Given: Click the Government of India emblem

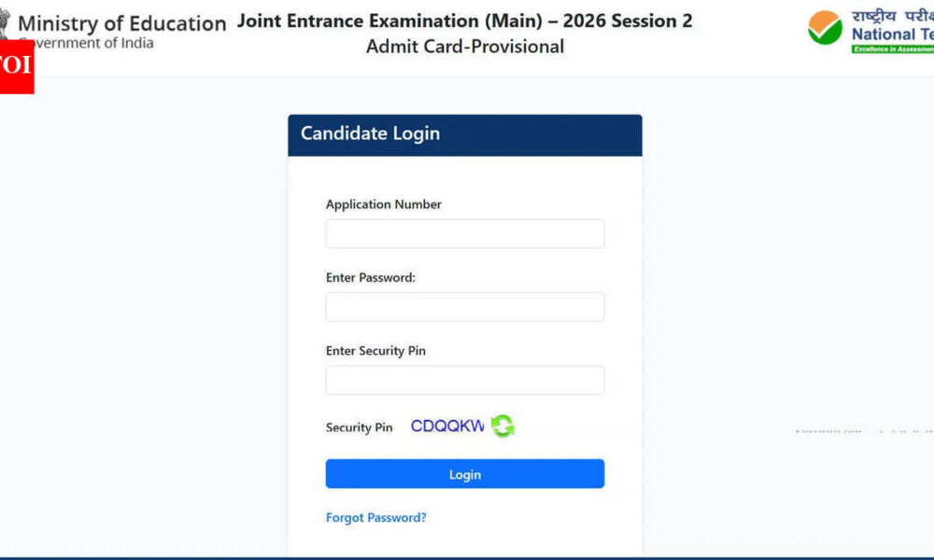Looking at the screenshot, I should (5, 23).
